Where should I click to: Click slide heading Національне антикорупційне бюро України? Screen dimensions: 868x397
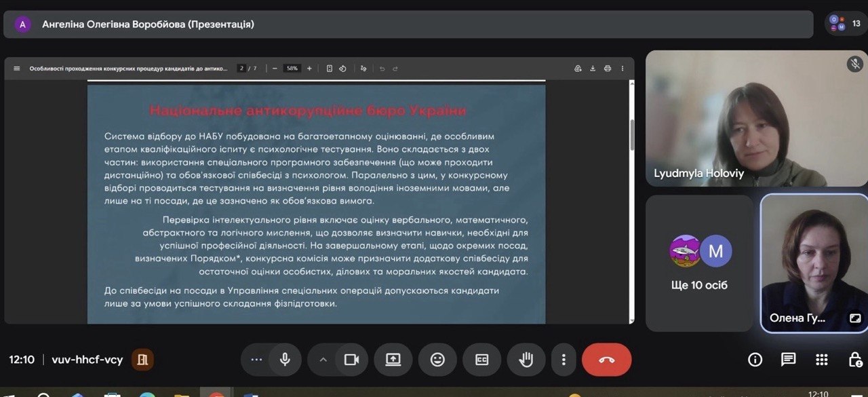point(308,111)
